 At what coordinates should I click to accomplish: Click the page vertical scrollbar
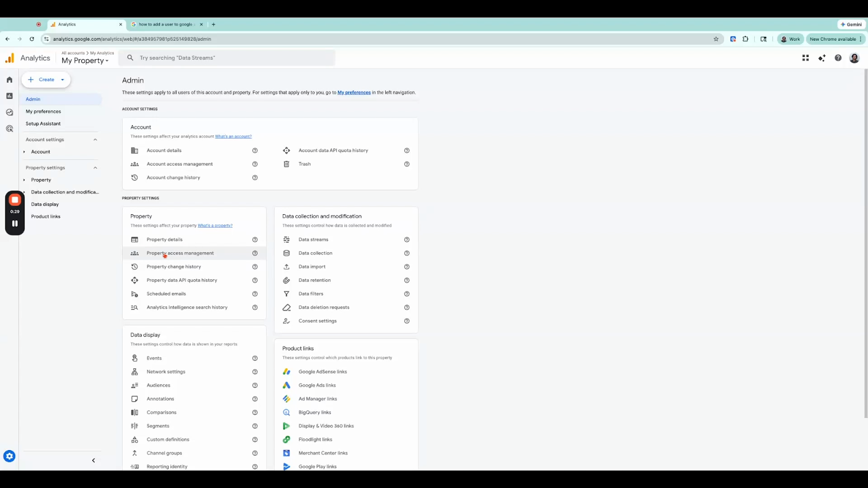pos(866,244)
